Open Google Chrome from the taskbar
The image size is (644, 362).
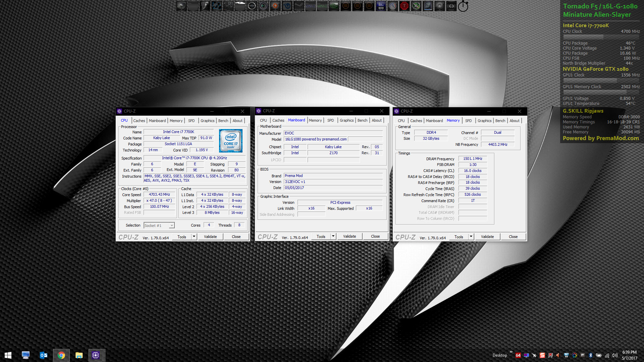[x=61, y=355]
